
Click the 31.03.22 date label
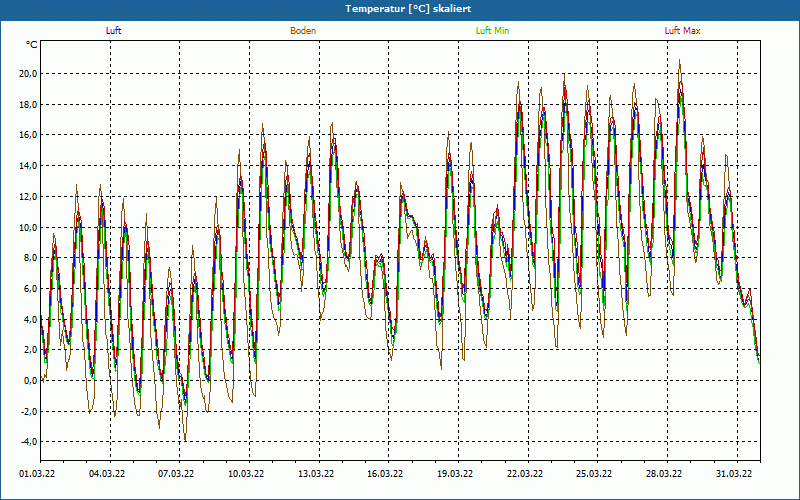(x=734, y=474)
